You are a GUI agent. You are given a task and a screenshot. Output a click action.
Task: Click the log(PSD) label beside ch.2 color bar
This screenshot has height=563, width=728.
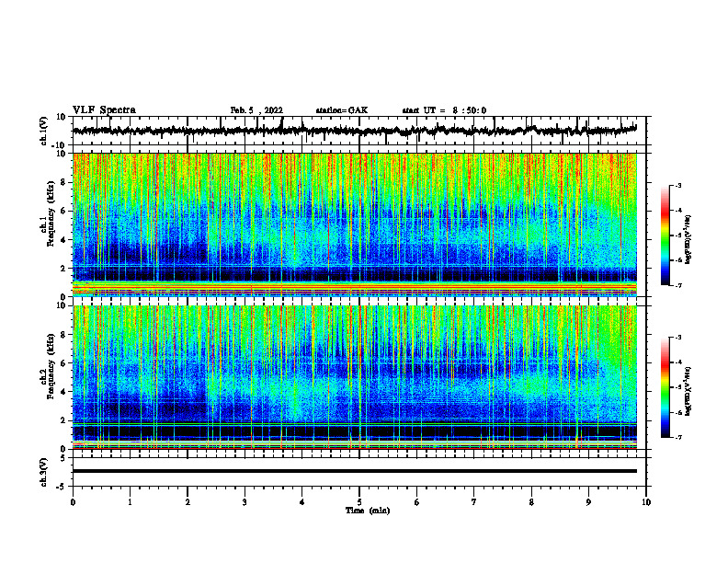[688, 391]
